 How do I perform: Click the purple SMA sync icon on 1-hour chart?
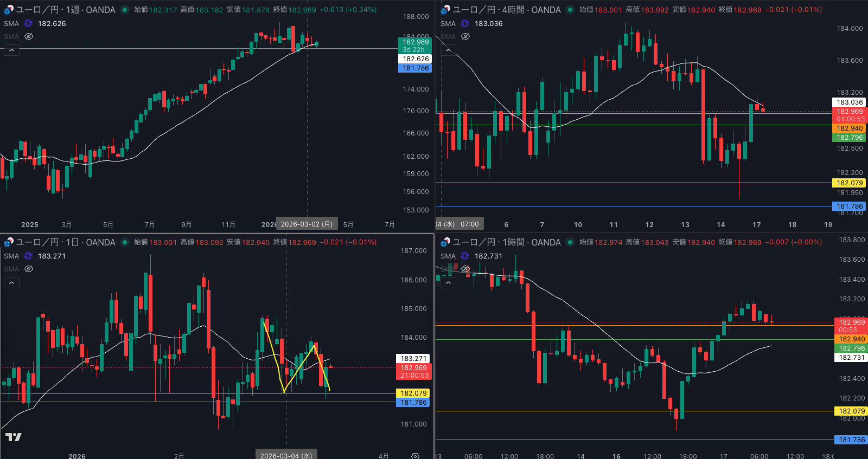click(465, 256)
